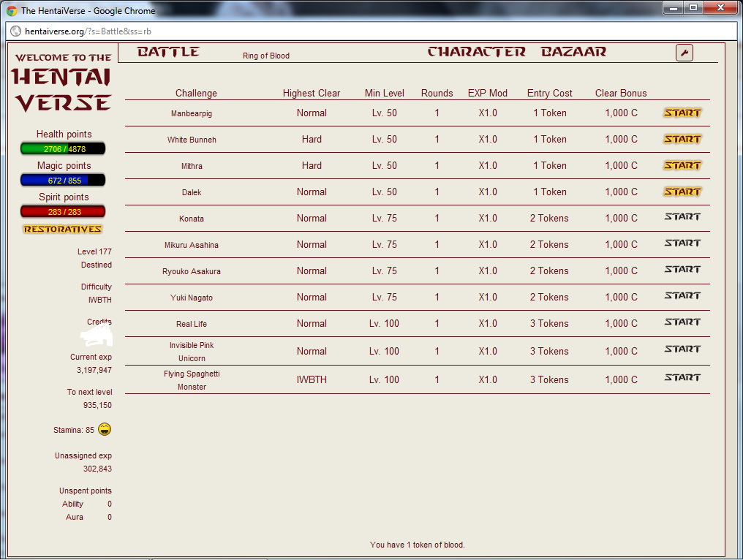Click the Chrome logo in title bar
Image resolution: width=743 pixels, height=560 pixels.
pyautogui.click(x=12, y=10)
